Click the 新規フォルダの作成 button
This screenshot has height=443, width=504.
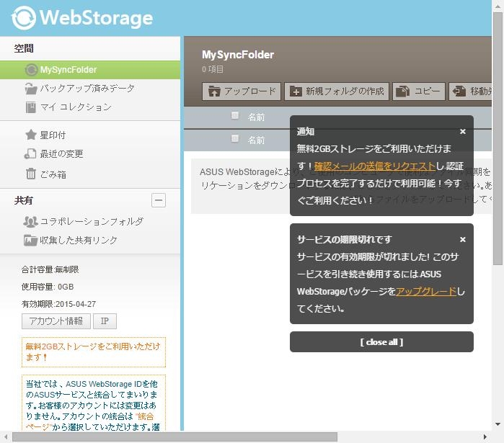(337, 91)
